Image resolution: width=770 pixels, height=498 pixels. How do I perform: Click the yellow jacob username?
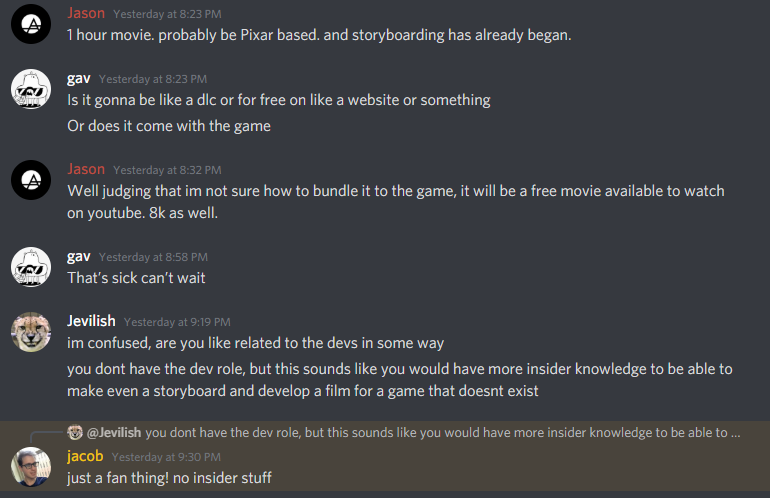(x=85, y=456)
